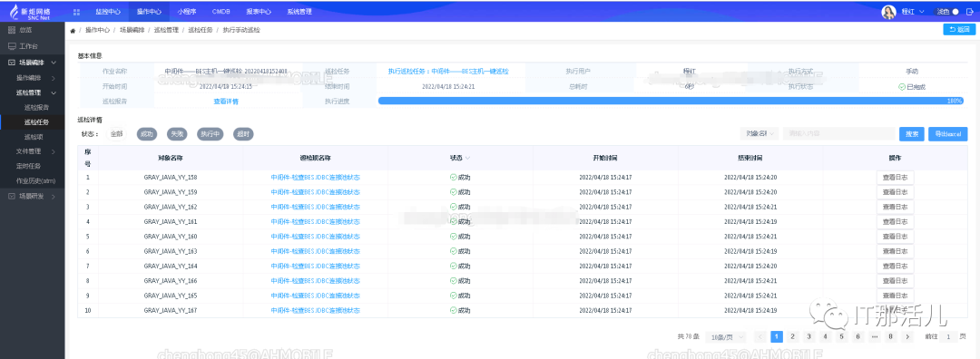The image size is (980, 359).
Task: Filter the status by 成功
Action: pos(147,133)
